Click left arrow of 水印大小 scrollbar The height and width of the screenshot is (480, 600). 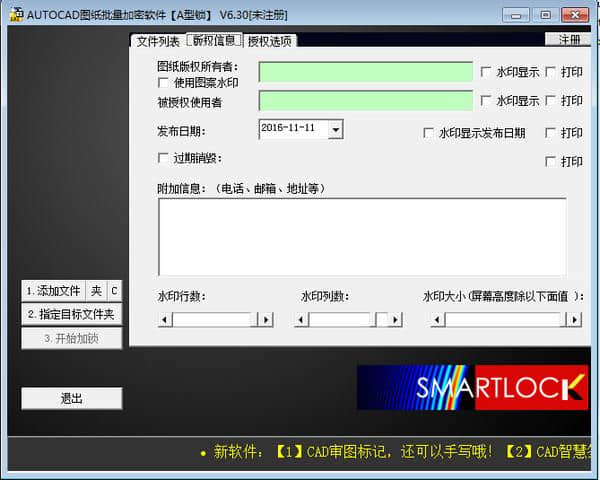click(x=437, y=320)
